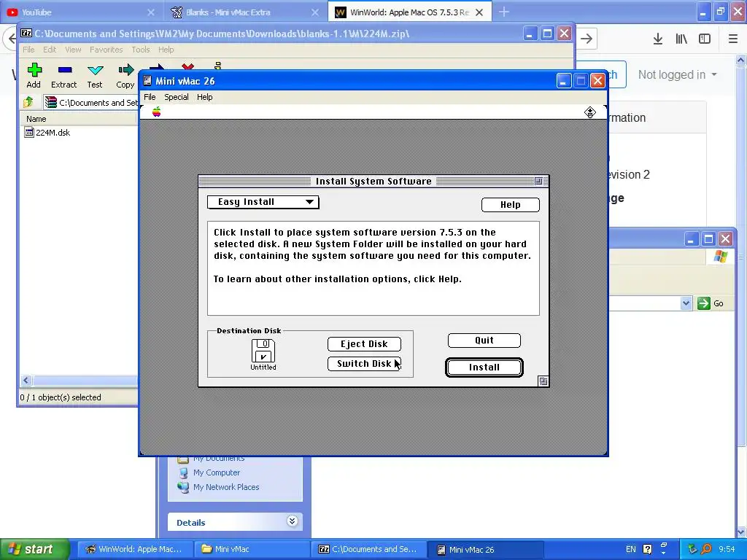Click the Windows flag logo in Explorer

[x=720, y=257]
